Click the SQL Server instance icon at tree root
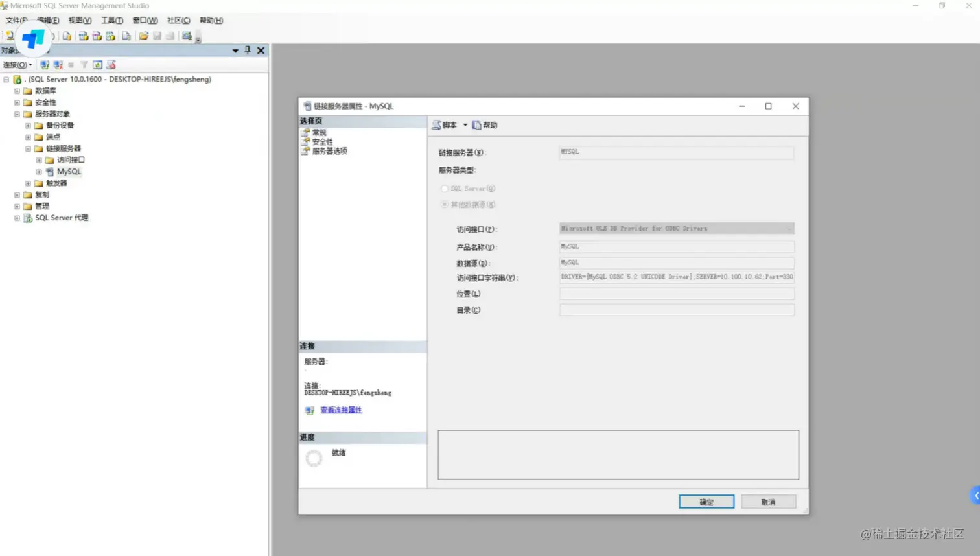Viewport: 980px width, 556px height. 17,79
